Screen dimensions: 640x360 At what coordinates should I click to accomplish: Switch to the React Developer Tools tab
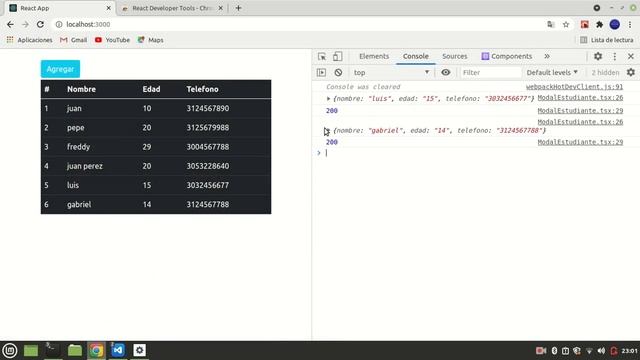(x=172, y=8)
